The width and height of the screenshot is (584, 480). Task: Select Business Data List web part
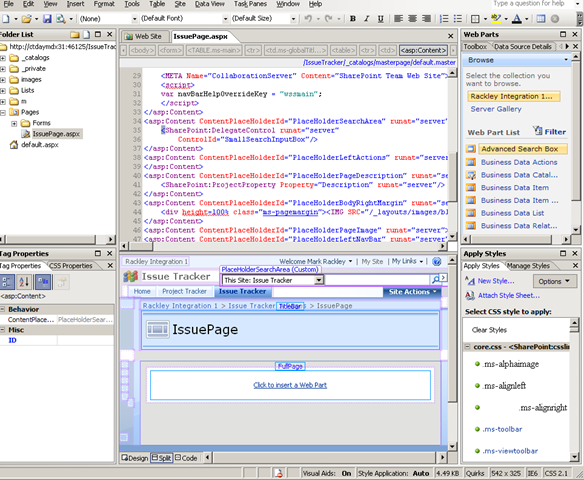[x=512, y=213]
